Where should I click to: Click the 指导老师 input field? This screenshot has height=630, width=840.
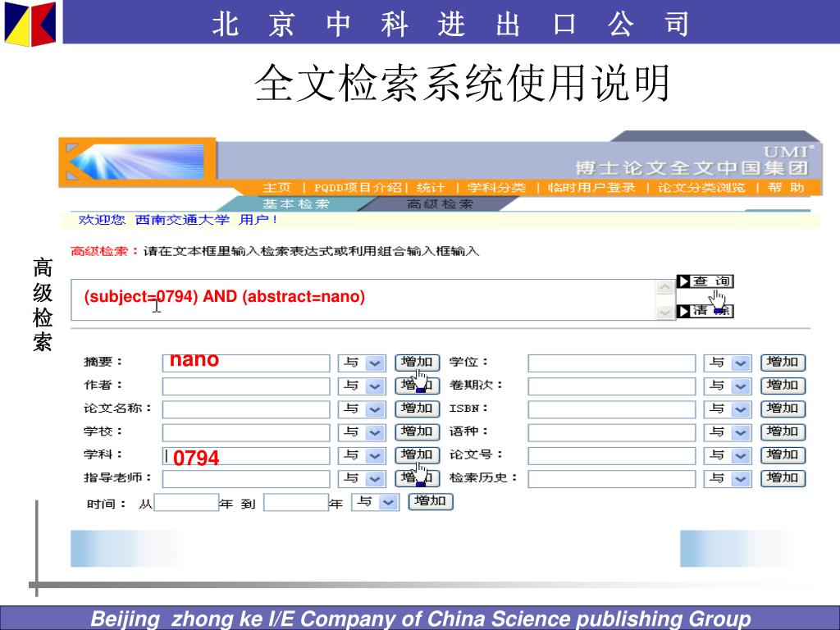click(x=246, y=479)
